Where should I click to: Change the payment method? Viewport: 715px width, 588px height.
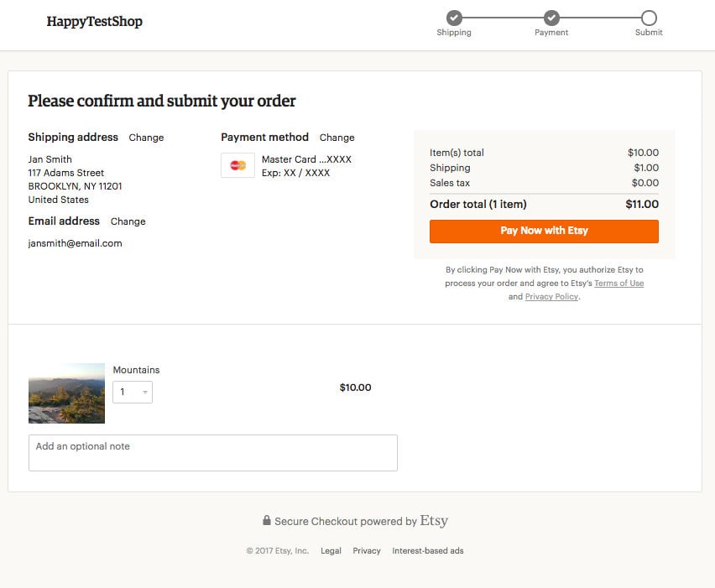[337, 138]
